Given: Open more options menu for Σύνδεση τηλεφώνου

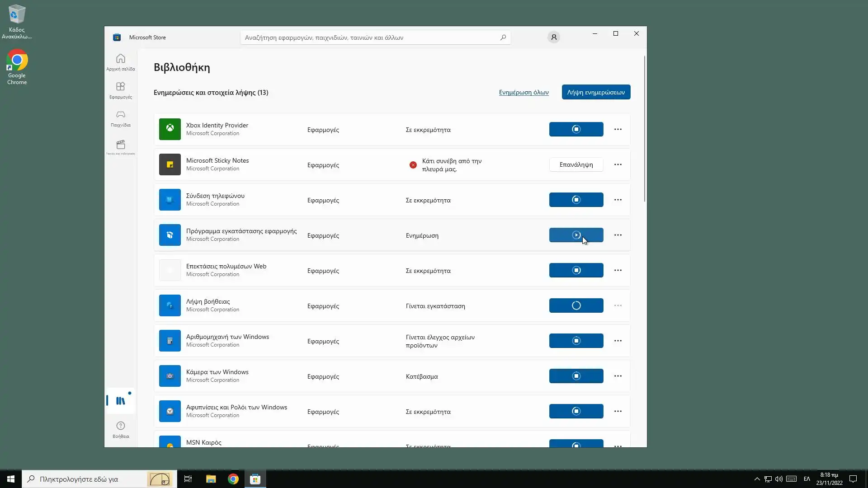Looking at the screenshot, I should (x=618, y=200).
